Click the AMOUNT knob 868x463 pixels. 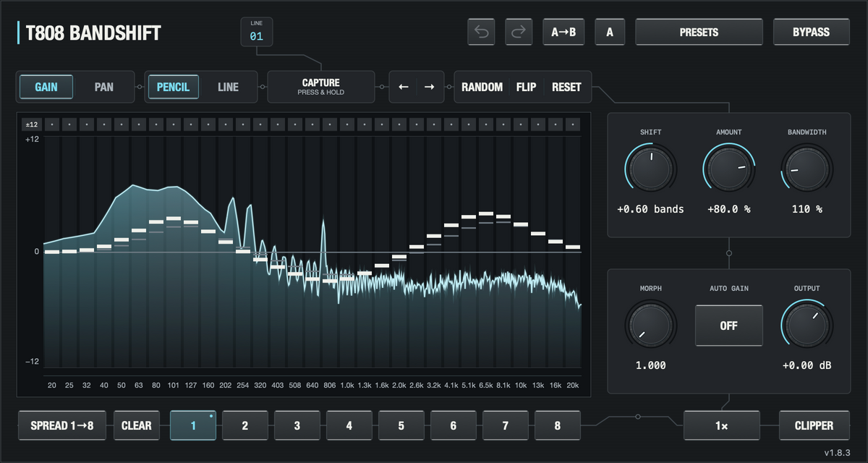coord(728,168)
